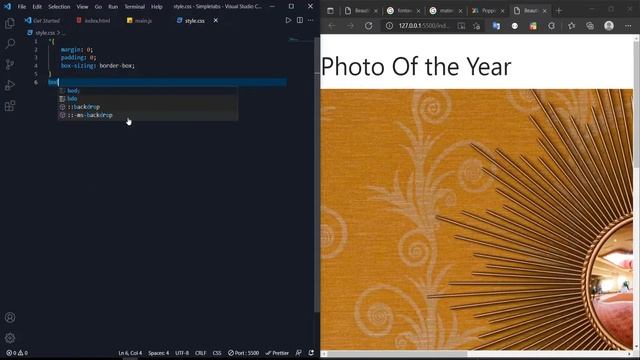Click the feedback icon in status bar

[x=299, y=353]
